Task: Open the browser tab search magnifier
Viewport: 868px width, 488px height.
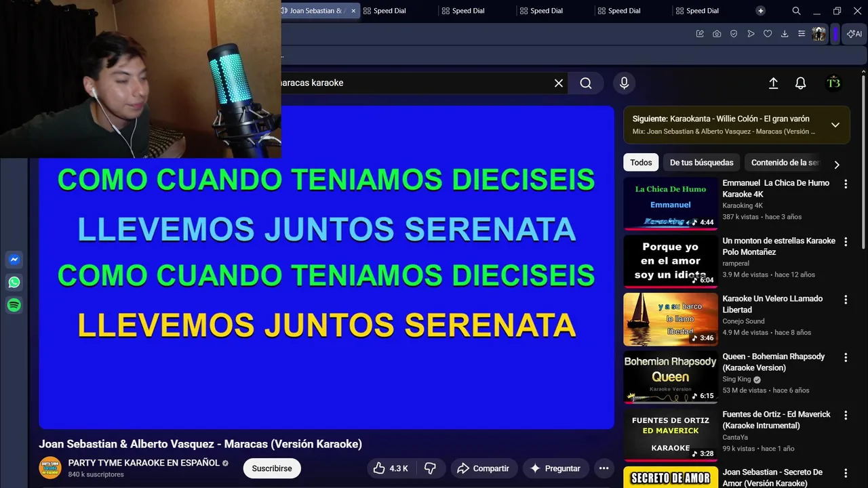Action: (x=797, y=11)
